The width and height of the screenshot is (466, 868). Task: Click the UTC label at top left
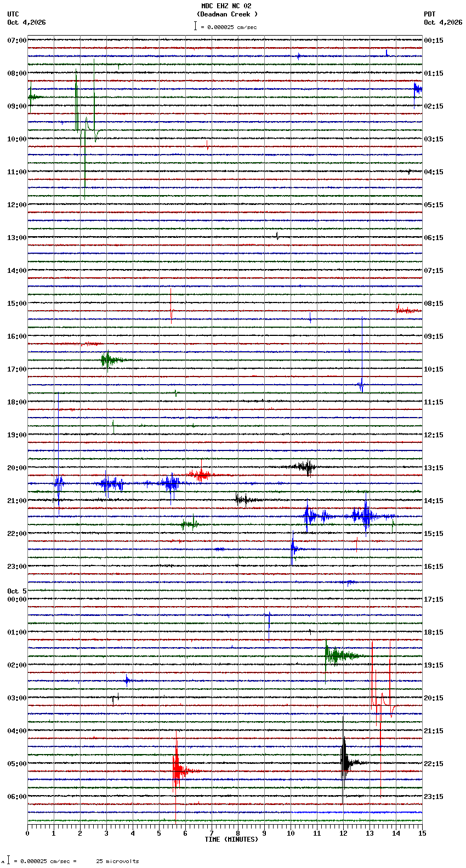coord(13,14)
